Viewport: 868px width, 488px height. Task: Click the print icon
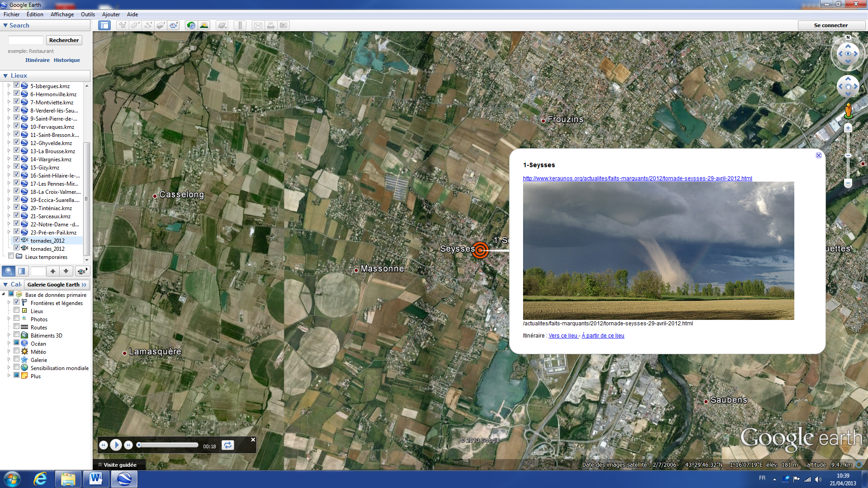pyautogui.click(x=270, y=25)
